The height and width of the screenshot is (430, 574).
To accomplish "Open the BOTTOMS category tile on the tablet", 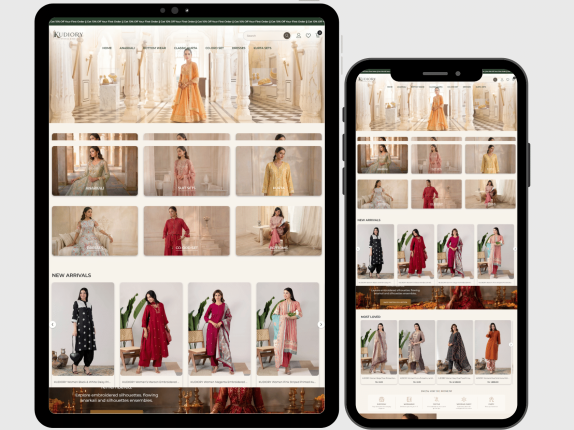I will 279,231.
